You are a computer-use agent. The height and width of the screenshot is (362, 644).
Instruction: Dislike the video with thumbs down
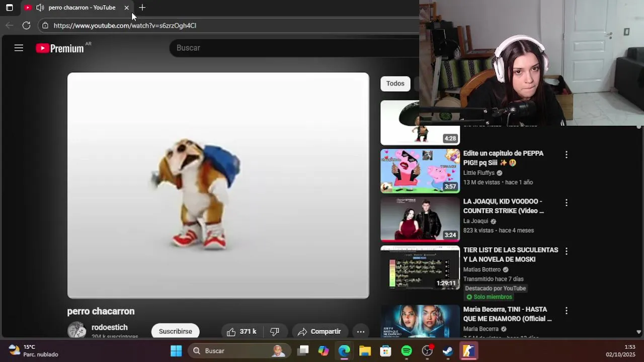pos(275,331)
